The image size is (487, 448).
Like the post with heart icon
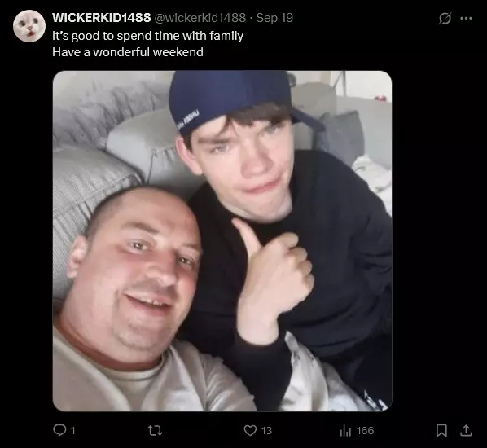[250, 431]
